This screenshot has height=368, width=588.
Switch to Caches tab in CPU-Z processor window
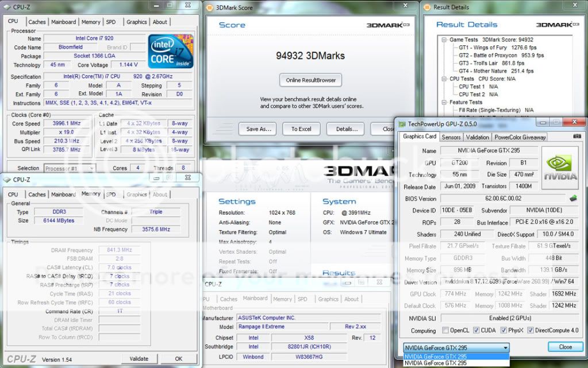(37, 22)
